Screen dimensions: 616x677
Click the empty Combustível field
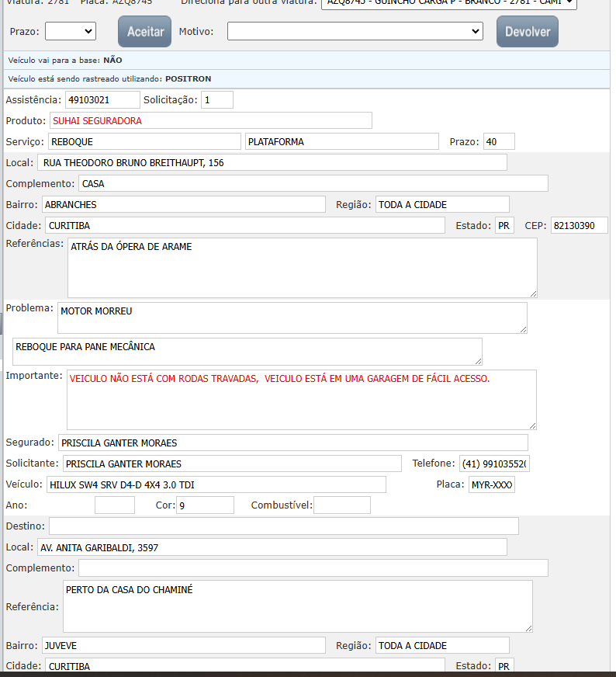(x=341, y=506)
